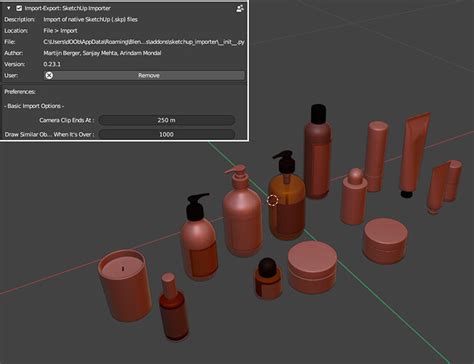The width and height of the screenshot is (474, 364).
Task: Click the addon title 'Import-Export: SketchUp Importer'
Action: pos(68,8)
